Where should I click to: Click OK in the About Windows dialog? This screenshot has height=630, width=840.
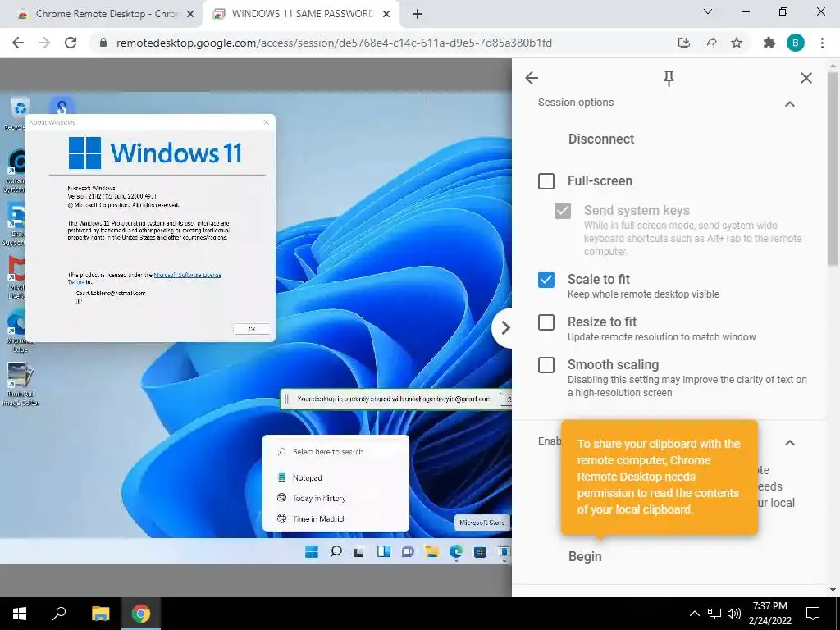(x=251, y=329)
